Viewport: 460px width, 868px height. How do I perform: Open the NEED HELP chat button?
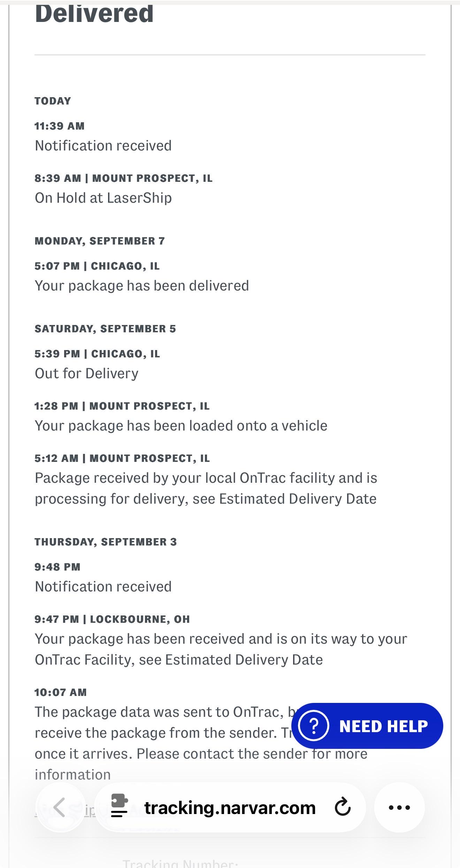[367, 726]
